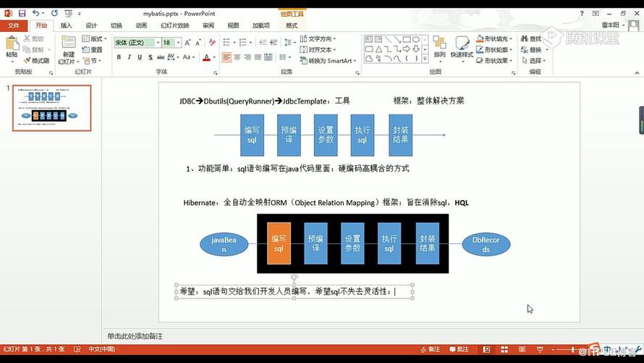
Task: Click 替换 Replace
Action: (x=531, y=49)
